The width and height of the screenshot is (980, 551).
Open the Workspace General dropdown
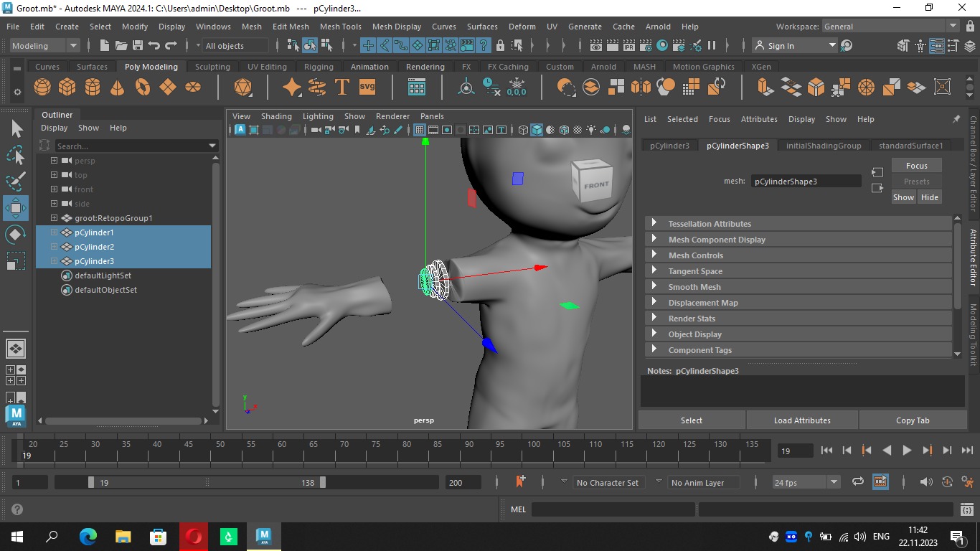click(890, 27)
